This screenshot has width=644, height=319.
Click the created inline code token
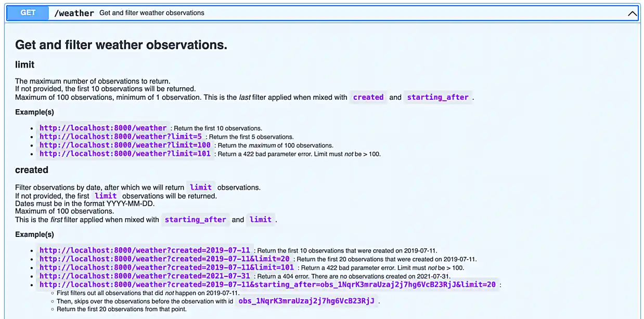click(x=368, y=97)
